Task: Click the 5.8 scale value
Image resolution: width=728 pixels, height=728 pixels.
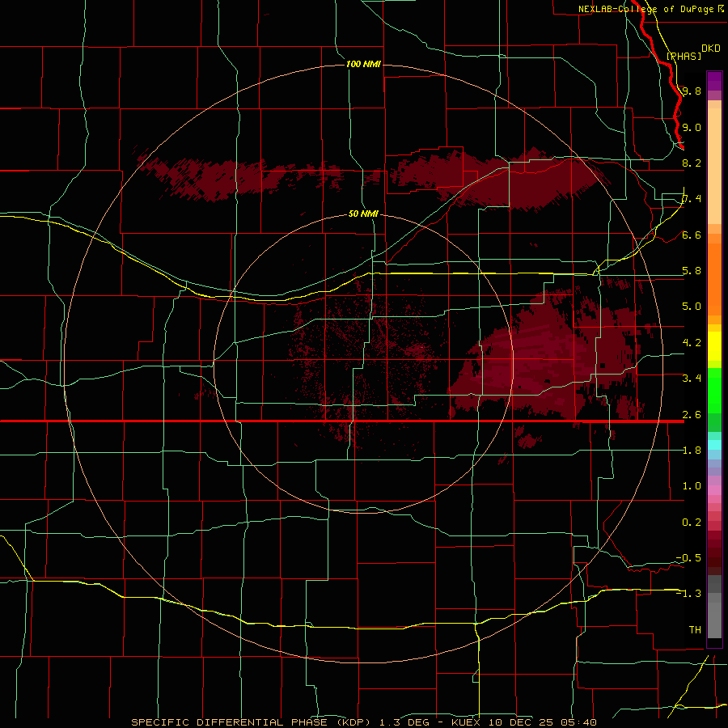Action: click(x=692, y=271)
